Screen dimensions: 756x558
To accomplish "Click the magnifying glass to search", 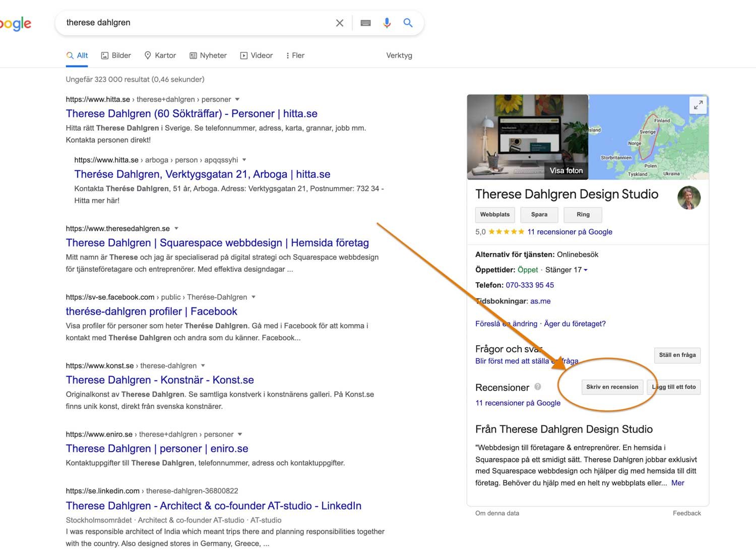I will tap(408, 23).
